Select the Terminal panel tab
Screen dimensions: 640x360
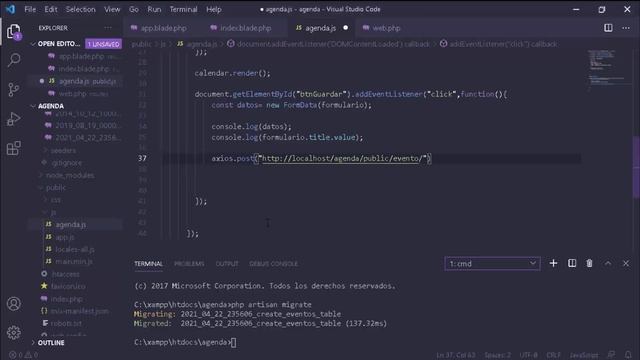149,264
